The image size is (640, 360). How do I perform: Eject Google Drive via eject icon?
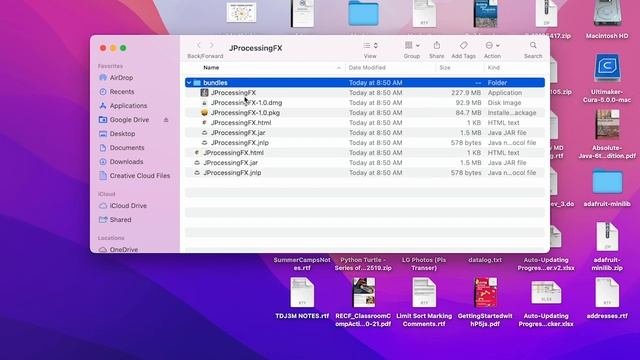[x=166, y=120]
